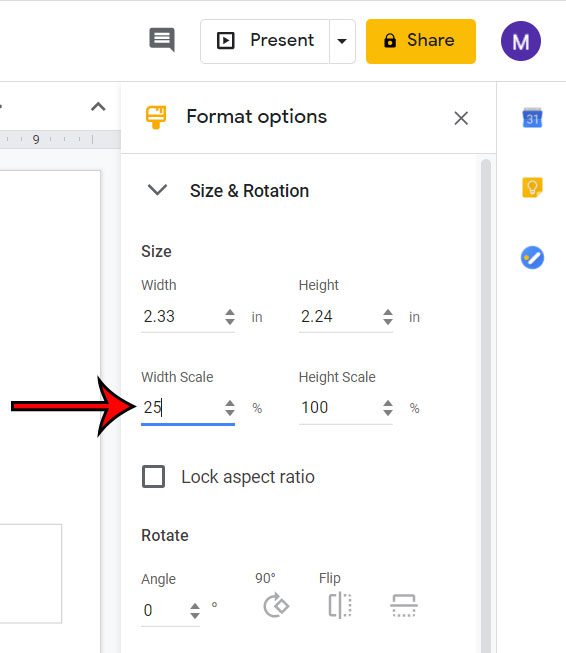Click the Height Scale stepper arrows
The width and height of the screenshot is (566, 653).
tap(388, 408)
